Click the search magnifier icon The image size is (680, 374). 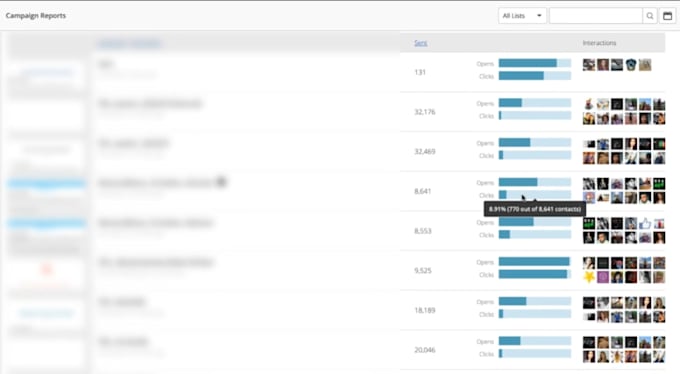[650, 16]
